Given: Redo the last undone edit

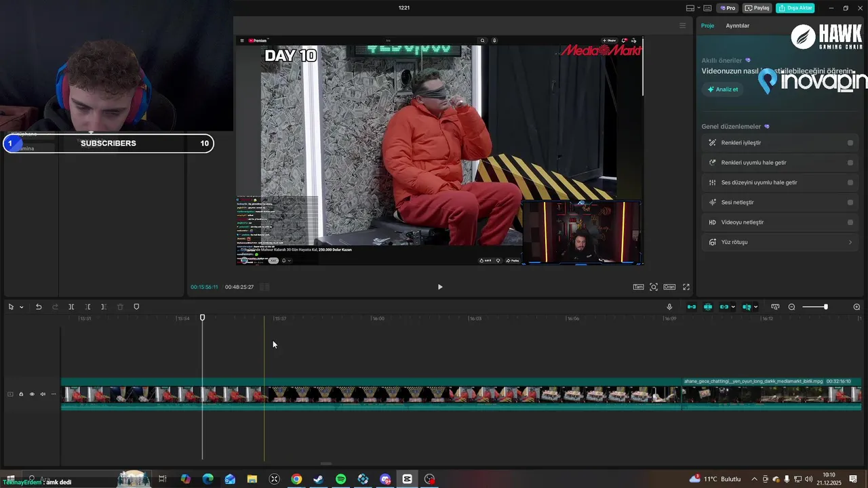Looking at the screenshot, I should tap(55, 307).
